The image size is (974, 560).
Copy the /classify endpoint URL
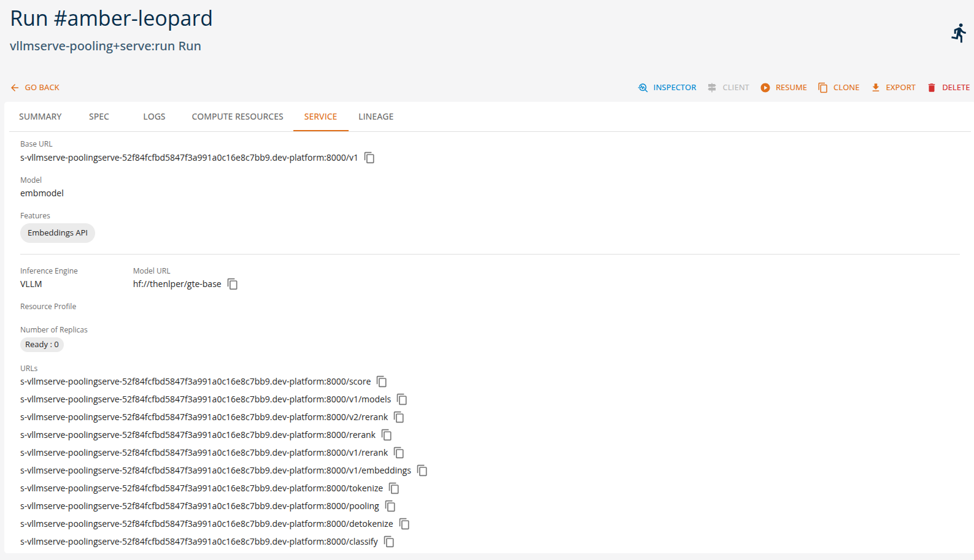pos(389,542)
